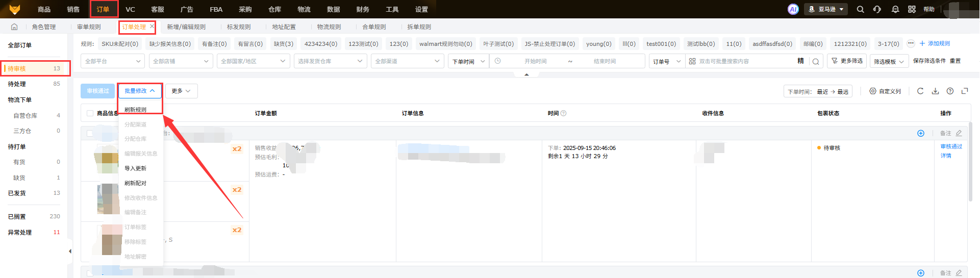Switch to the 物流规则 tab
Screen dimensions: 980x278
pos(329,27)
